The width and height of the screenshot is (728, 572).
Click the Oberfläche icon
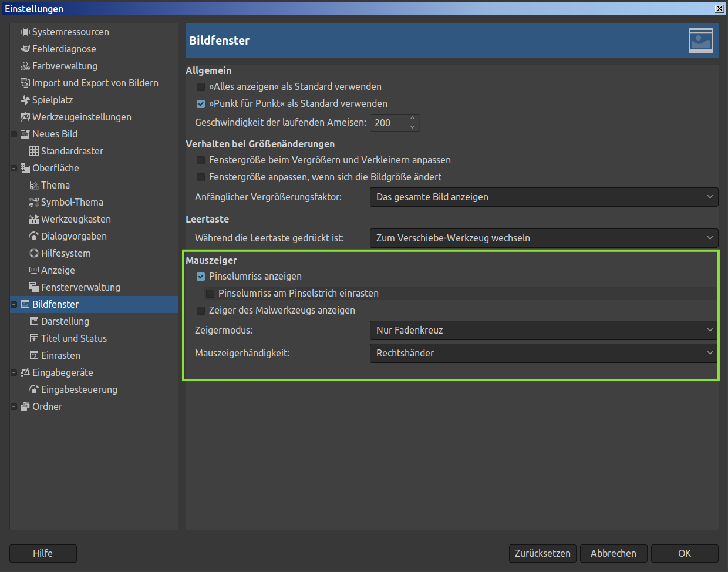click(x=25, y=168)
